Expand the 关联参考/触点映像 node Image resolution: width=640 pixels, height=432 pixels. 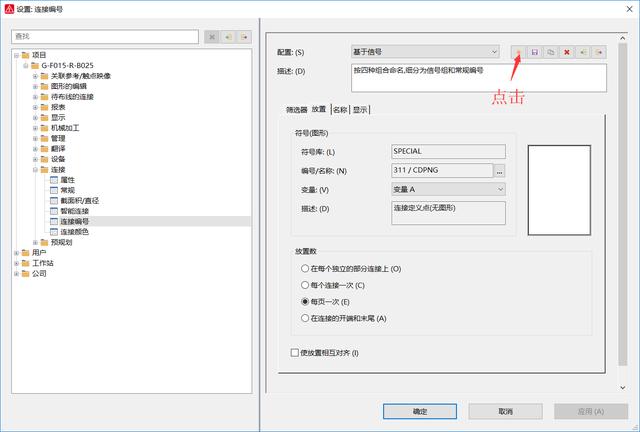pyautogui.click(x=35, y=76)
